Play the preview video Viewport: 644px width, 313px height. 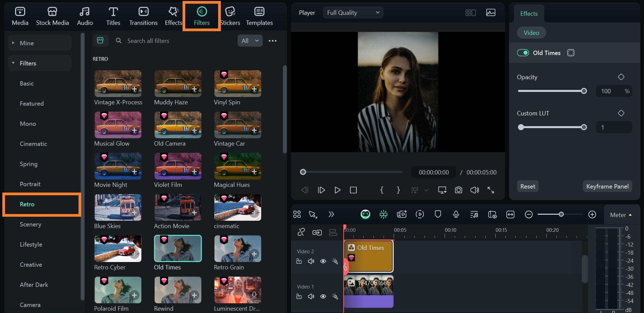pos(337,190)
